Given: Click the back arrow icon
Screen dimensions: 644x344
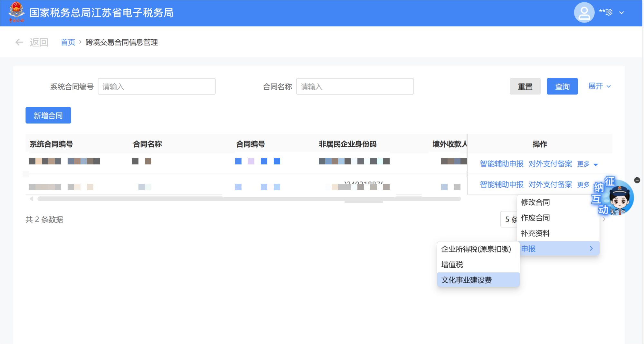Looking at the screenshot, I should (x=19, y=42).
